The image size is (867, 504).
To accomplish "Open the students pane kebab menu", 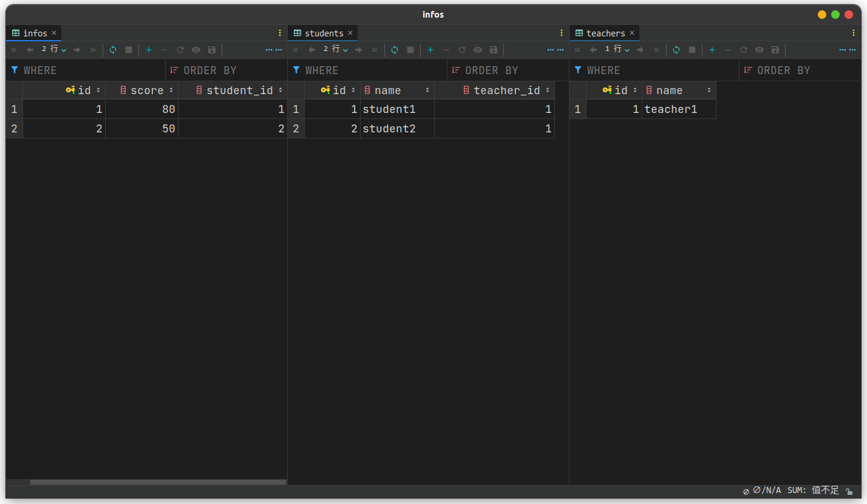I will coord(562,33).
